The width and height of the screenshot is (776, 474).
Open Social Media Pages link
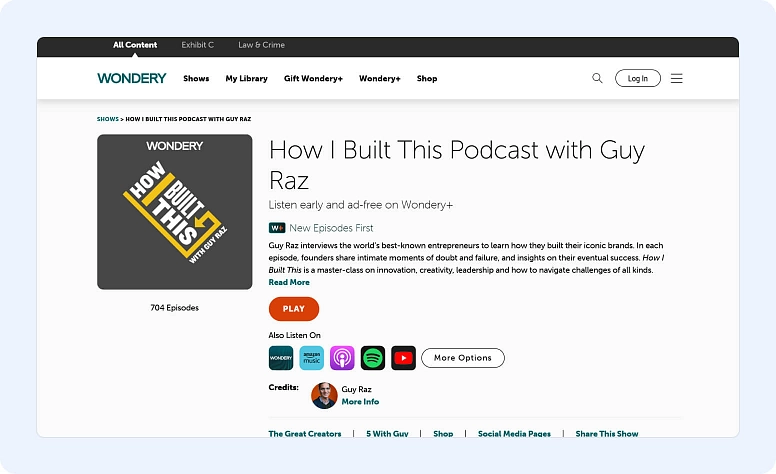tap(514, 433)
